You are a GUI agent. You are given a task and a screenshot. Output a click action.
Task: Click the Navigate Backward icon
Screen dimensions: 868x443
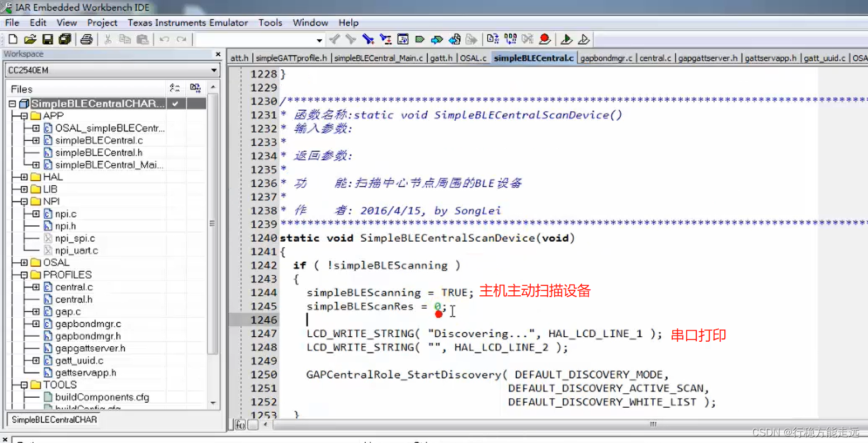click(x=455, y=39)
